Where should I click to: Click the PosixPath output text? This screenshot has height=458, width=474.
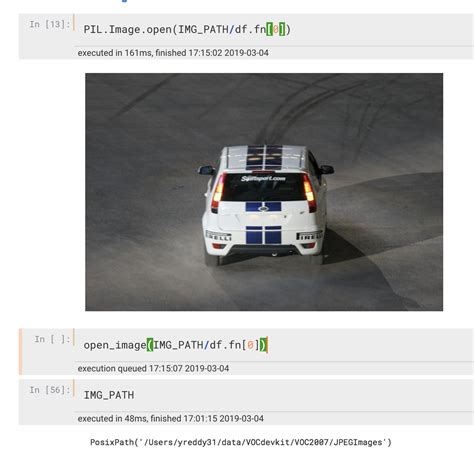click(x=241, y=442)
